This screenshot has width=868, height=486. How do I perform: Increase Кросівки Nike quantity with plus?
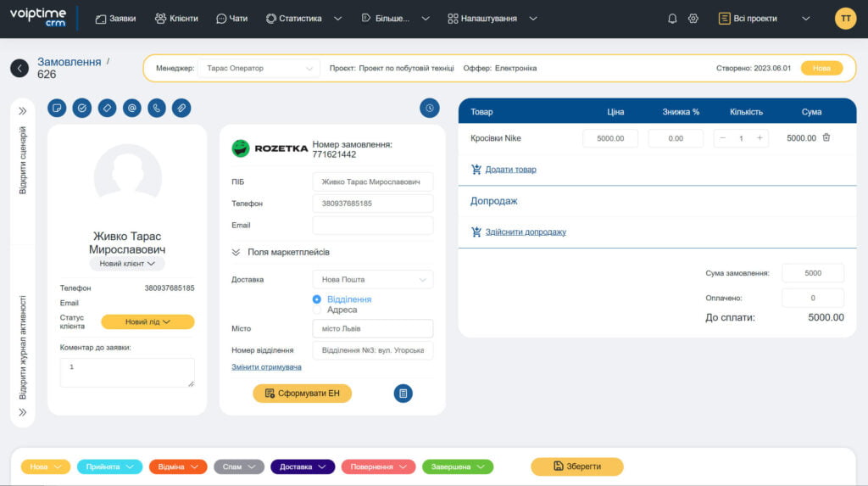759,138
